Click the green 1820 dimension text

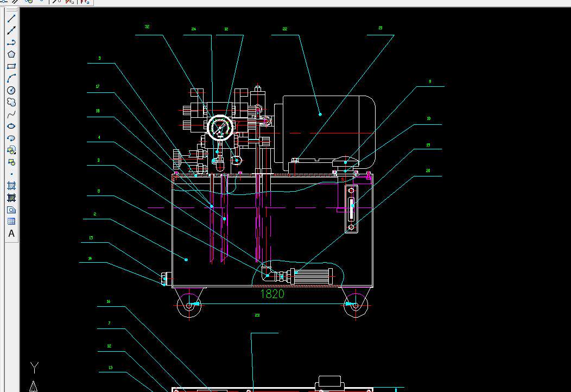pyautogui.click(x=272, y=294)
